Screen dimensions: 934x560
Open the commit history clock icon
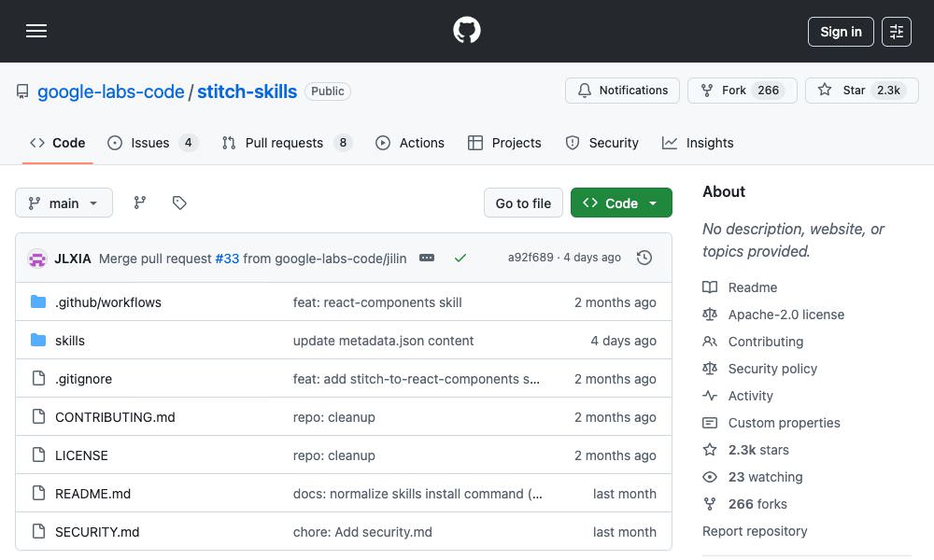(x=644, y=258)
